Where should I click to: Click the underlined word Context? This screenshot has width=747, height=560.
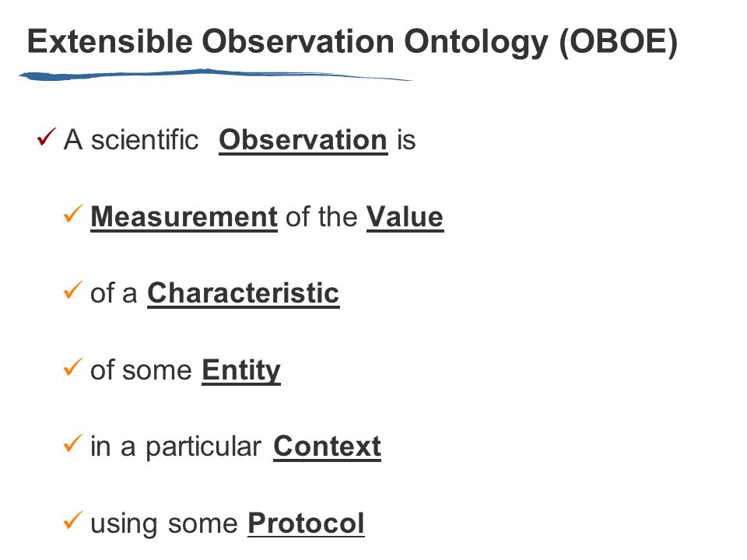click(328, 447)
